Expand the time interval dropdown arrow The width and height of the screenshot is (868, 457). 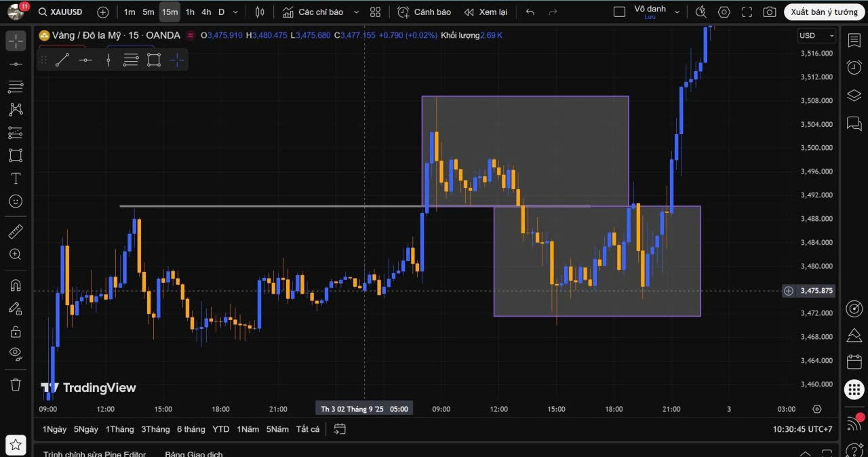point(235,12)
